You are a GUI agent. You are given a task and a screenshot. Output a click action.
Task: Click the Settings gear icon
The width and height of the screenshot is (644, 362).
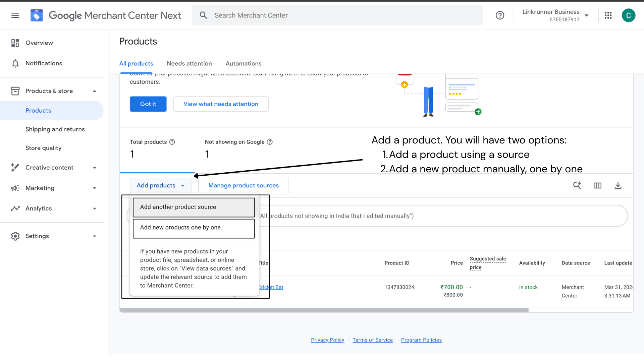point(15,236)
